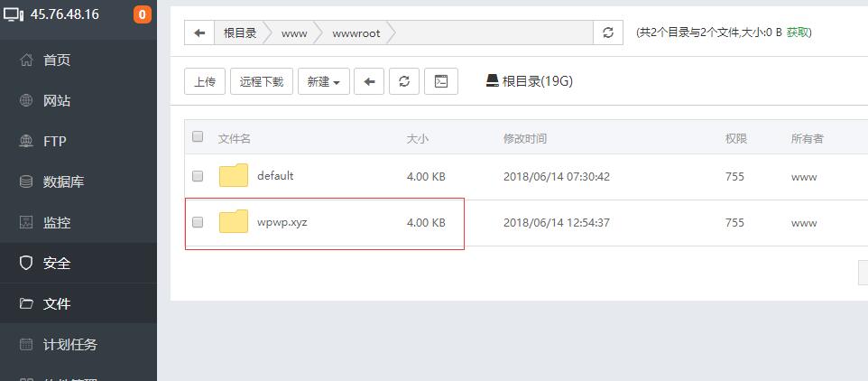The height and width of the screenshot is (381, 868).
Task: Check the default folder checkbox
Action: [x=198, y=176]
